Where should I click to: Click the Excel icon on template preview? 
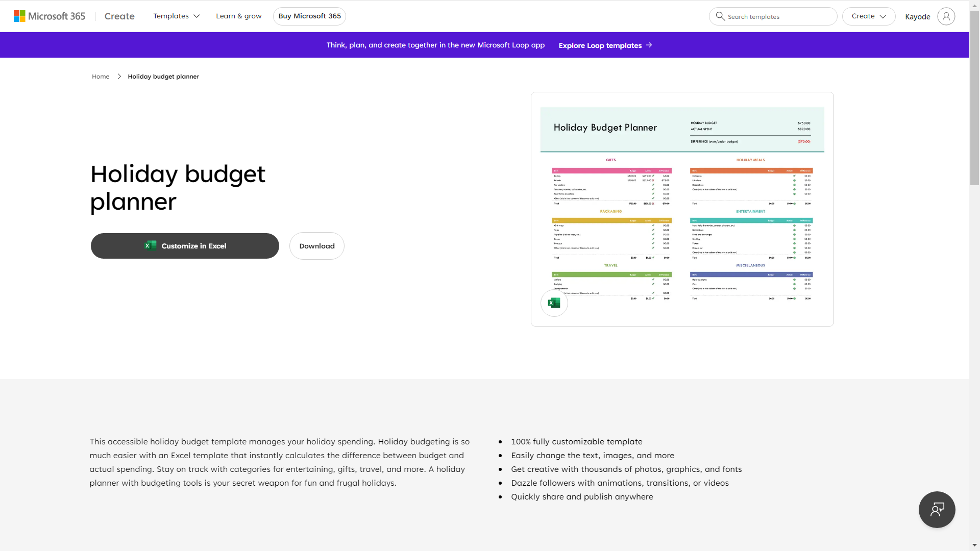(554, 304)
